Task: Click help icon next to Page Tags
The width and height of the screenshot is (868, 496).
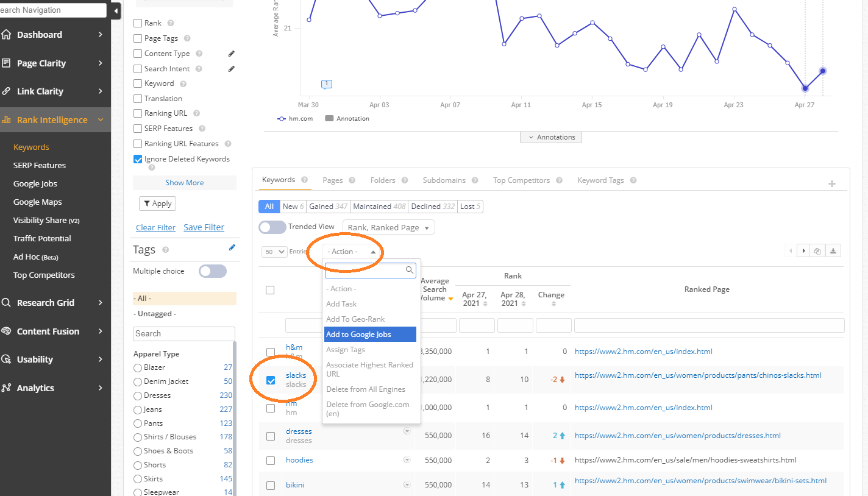Action: tap(186, 38)
